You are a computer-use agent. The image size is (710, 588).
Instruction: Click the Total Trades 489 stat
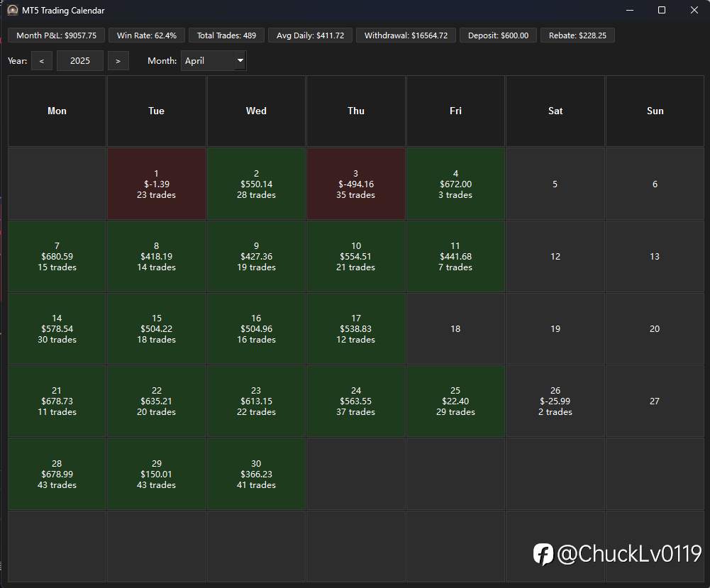click(226, 35)
